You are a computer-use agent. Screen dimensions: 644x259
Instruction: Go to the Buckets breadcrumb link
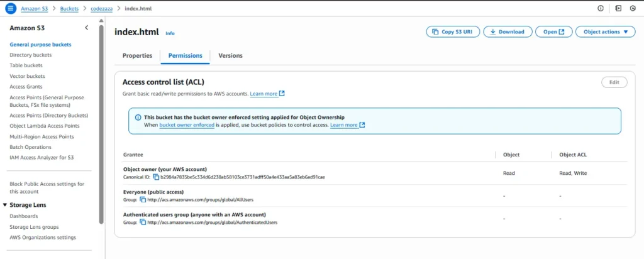tap(69, 8)
